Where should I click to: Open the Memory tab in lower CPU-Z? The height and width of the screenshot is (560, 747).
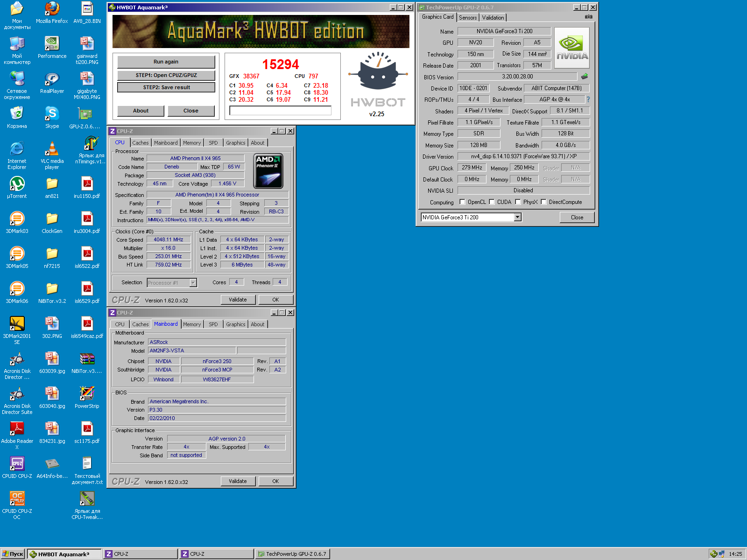(192, 324)
